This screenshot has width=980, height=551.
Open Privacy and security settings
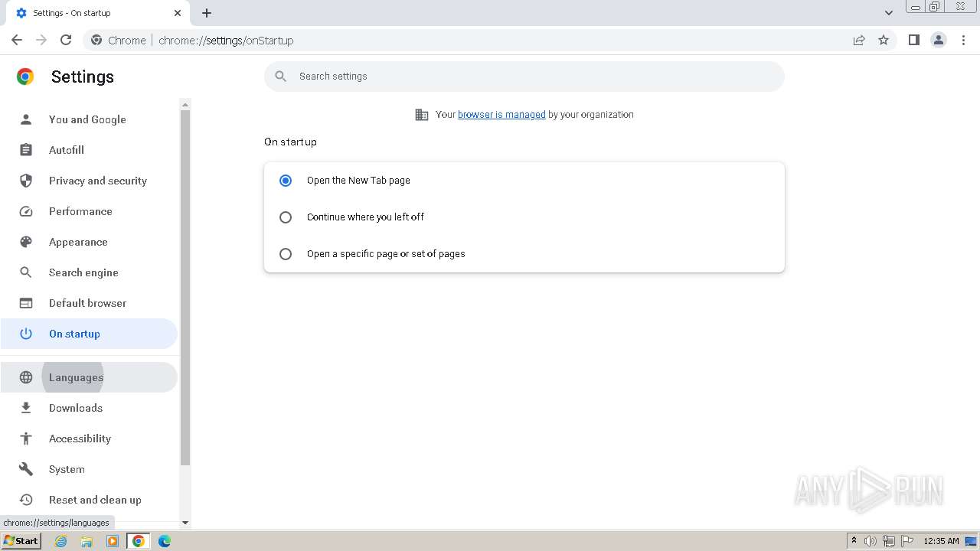coord(89,181)
